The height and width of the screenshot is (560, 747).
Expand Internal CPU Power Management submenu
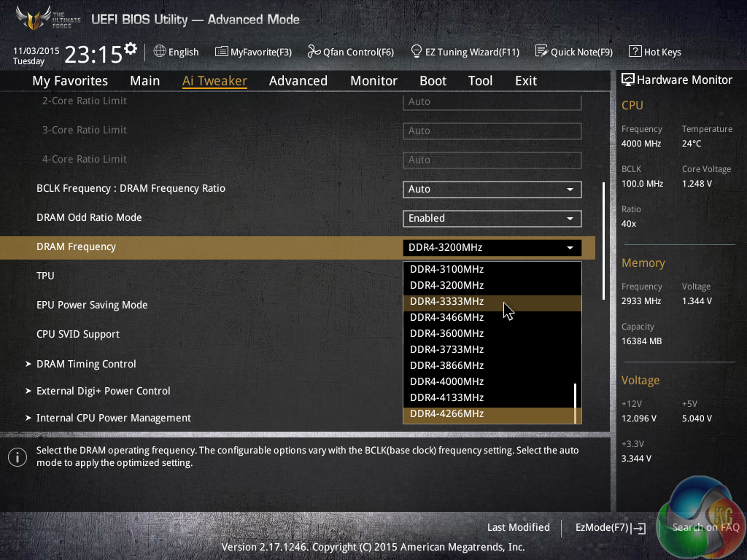pos(113,418)
